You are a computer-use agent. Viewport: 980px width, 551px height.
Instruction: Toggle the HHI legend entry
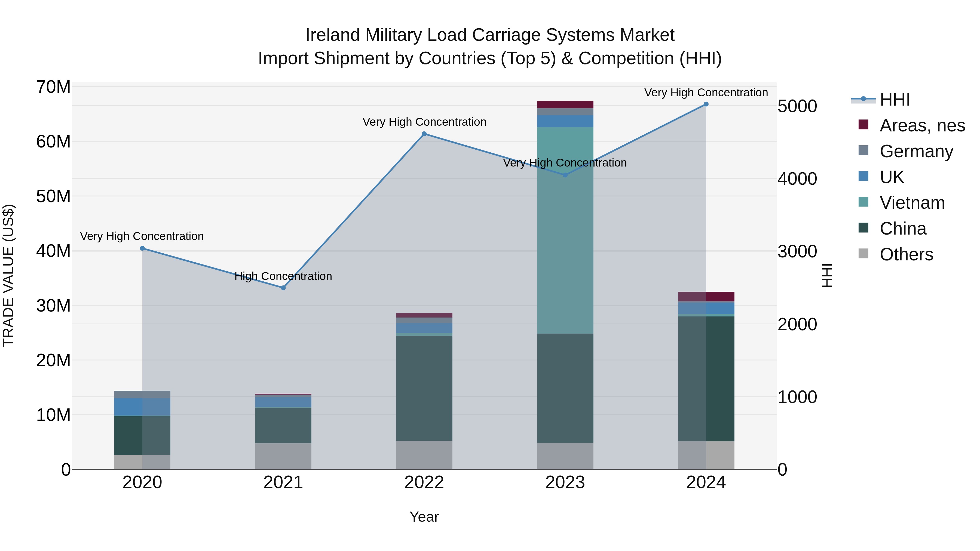[x=880, y=100]
